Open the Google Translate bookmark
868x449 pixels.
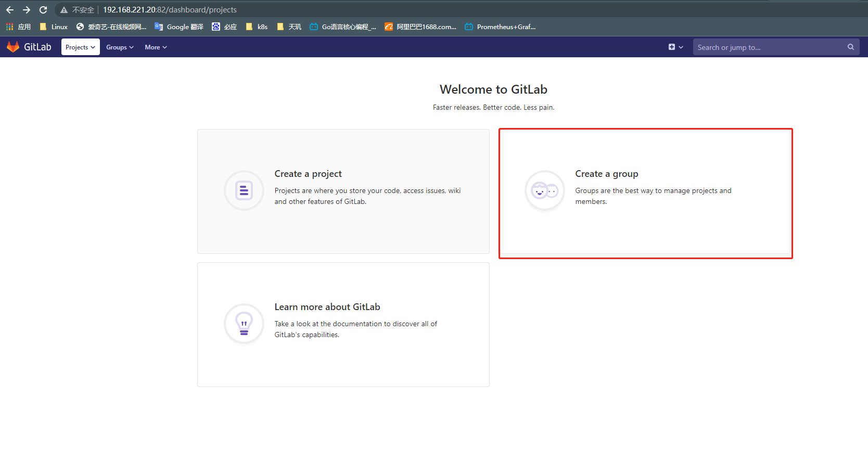tap(179, 27)
